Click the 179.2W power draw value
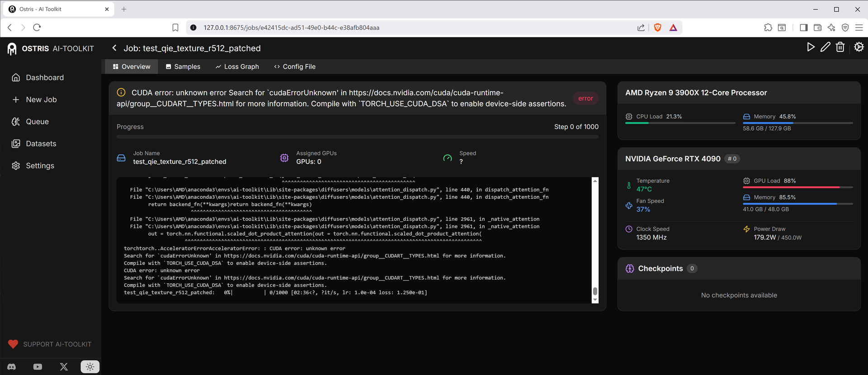Image resolution: width=868 pixels, height=375 pixels. 765,238
